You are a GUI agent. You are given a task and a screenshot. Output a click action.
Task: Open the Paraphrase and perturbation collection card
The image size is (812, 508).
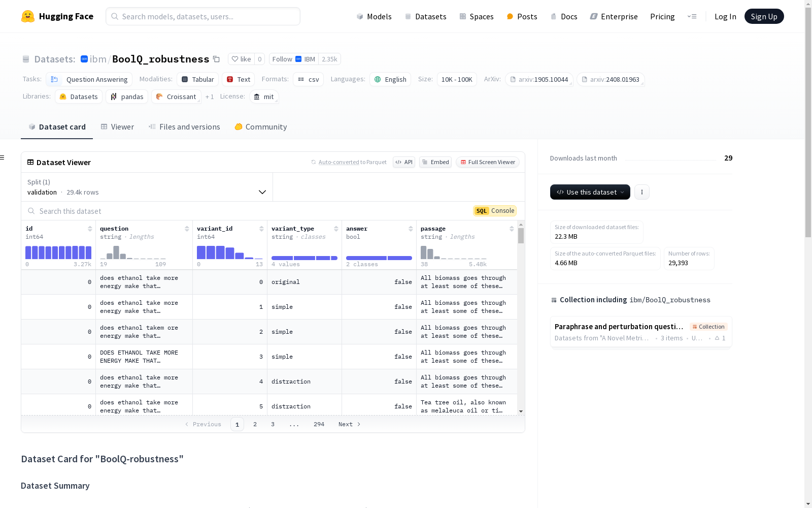641,332
